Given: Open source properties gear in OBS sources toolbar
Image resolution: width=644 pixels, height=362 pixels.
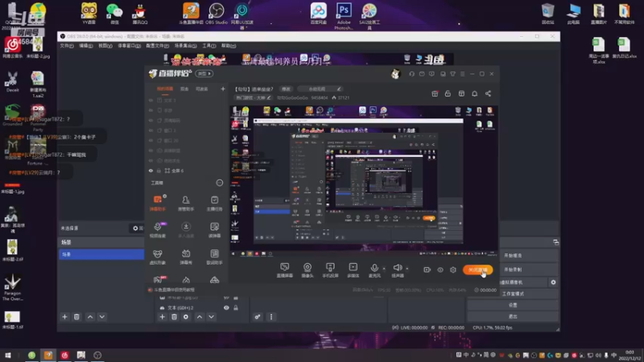Looking at the screenshot, I should [186, 317].
